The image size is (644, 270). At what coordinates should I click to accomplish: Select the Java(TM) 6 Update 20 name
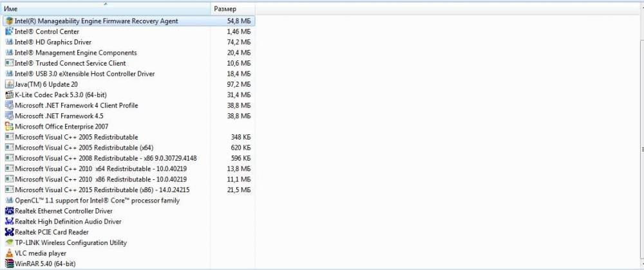(46, 84)
